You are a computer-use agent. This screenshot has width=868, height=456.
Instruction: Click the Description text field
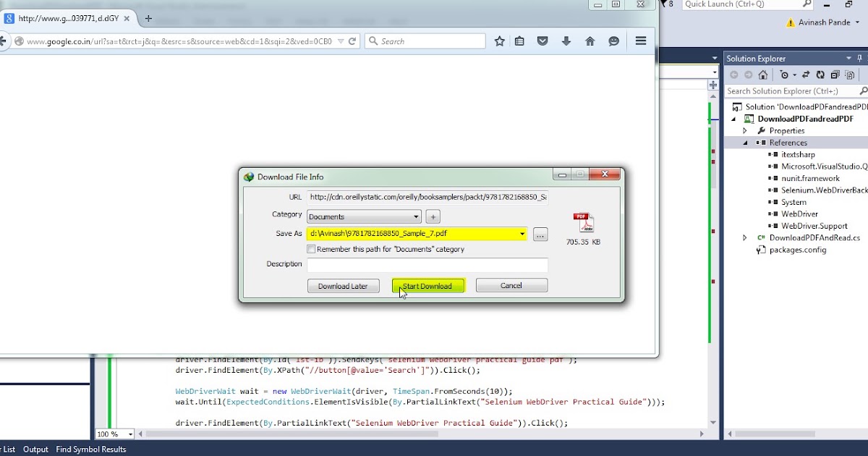pyautogui.click(x=427, y=264)
